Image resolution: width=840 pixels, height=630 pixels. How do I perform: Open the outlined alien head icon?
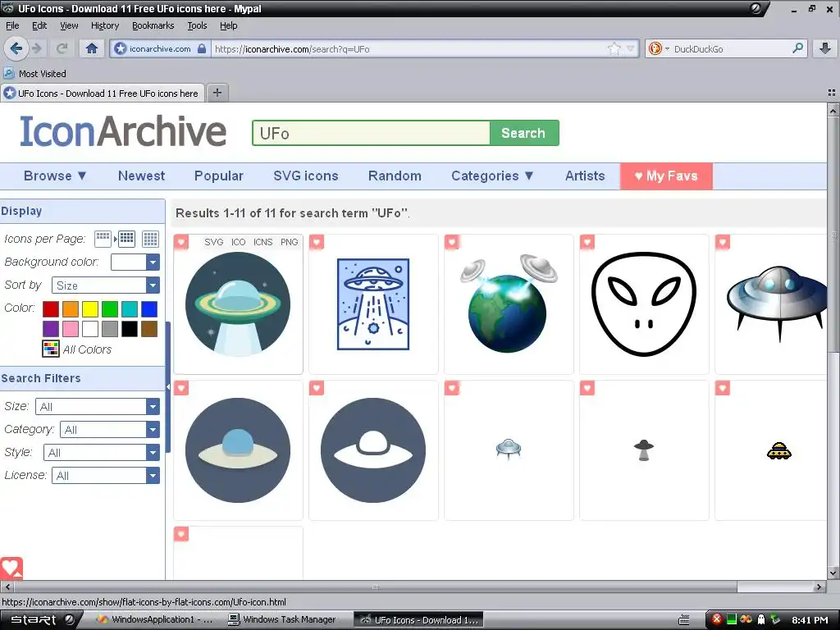(x=644, y=304)
